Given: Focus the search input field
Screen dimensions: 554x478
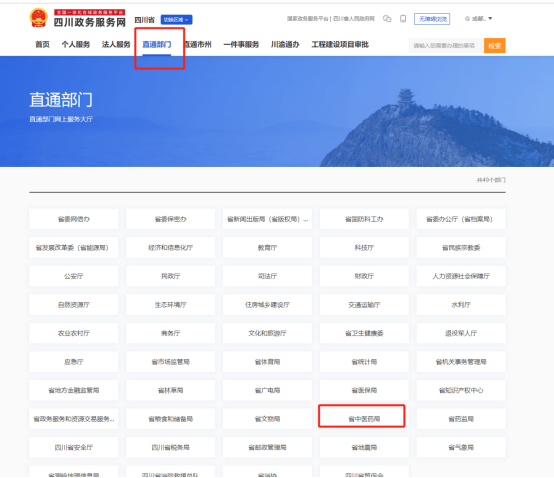Looking at the screenshot, I should click(446, 46).
